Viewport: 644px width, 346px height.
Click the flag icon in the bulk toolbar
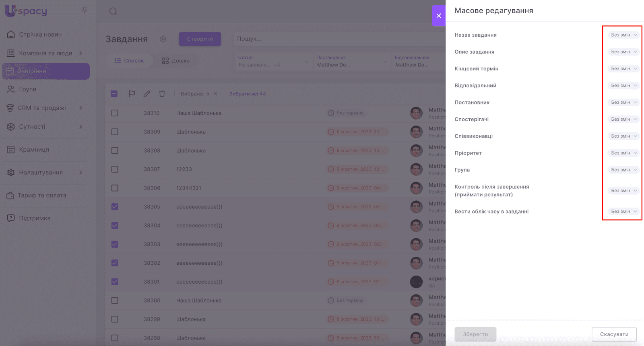132,94
